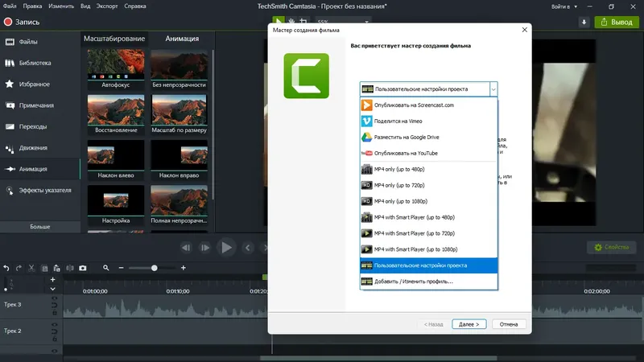Adjust the timeline zoom slider handle
Screen dimensions: 644x362
click(x=155, y=268)
